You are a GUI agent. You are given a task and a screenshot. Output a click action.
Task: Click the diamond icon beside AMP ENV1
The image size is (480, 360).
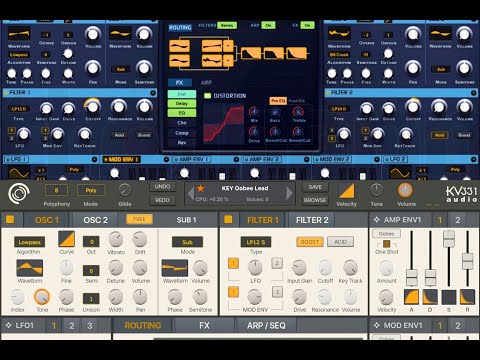[377, 220]
